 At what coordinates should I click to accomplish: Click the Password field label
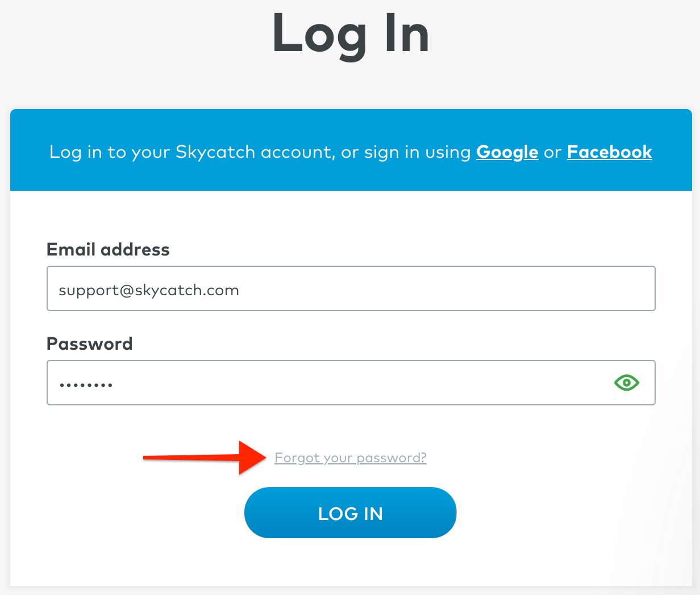pyautogui.click(x=89, y=343)
